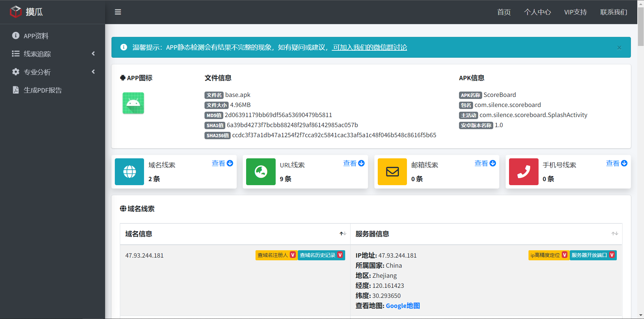This screenshot has width=644, height=319.
Task: Click the 查域名注册人 button
Action: pyautogui.click(x=276, y=255)
